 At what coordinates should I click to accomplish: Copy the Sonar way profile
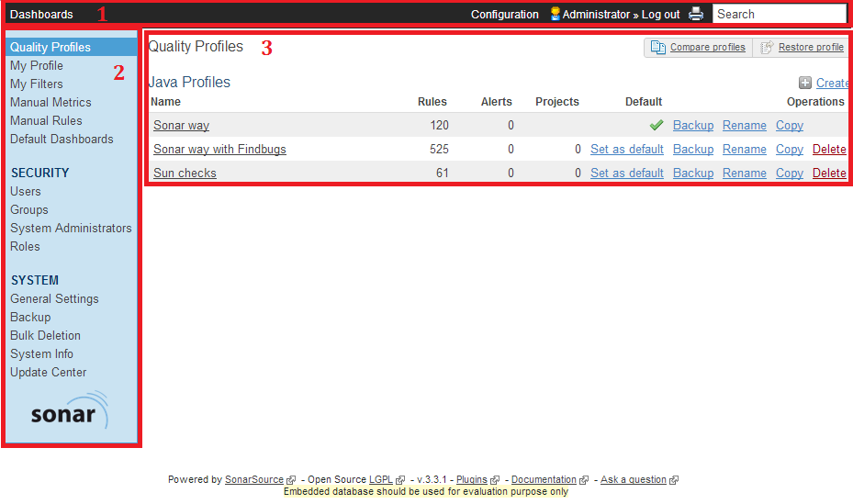point(790,126)
